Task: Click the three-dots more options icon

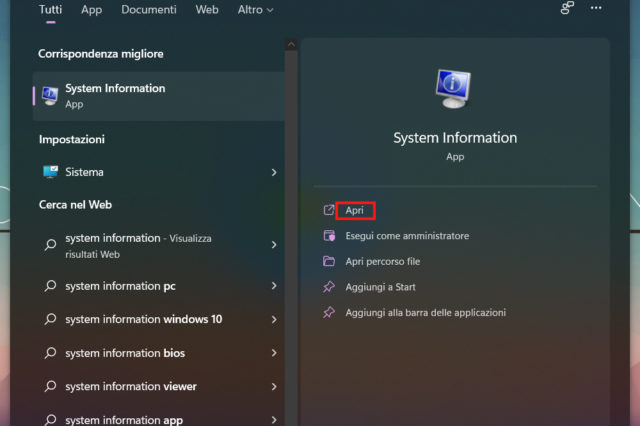Action: [x=596, y=9]
